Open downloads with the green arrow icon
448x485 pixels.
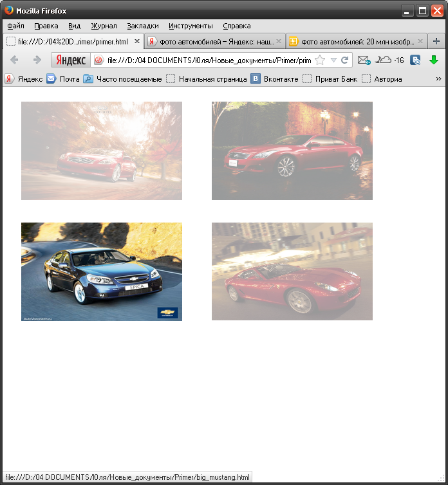[x=434, y=60]
